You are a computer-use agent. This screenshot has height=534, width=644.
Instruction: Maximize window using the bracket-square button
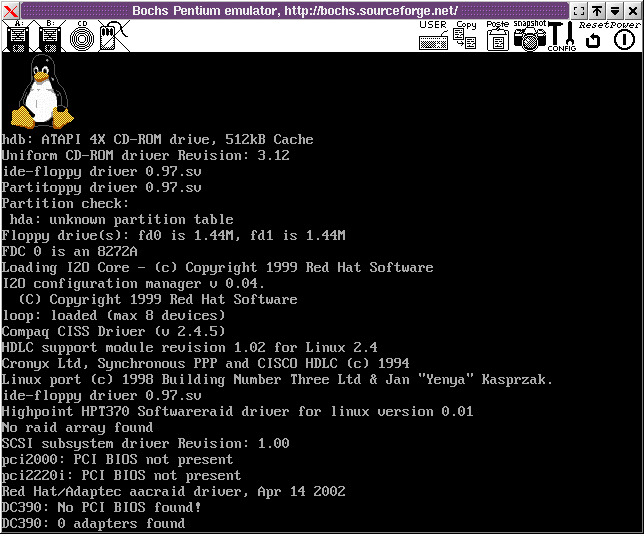[579, 10]
